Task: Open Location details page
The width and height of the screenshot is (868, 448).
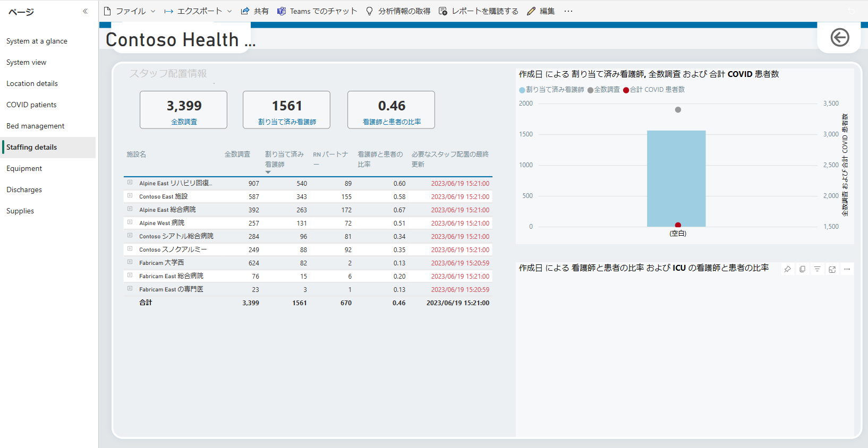Action: tap(48, 83)
